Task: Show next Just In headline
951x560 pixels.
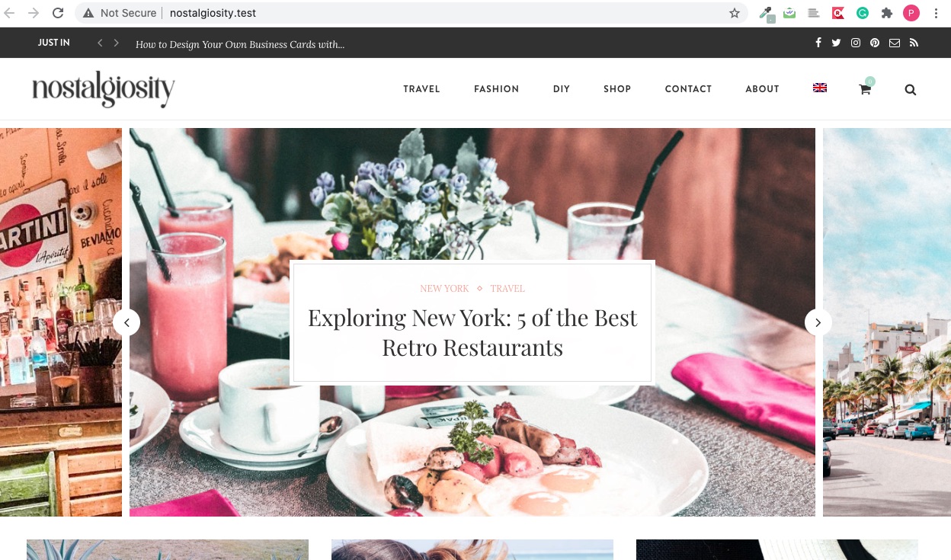Action: 116,43
